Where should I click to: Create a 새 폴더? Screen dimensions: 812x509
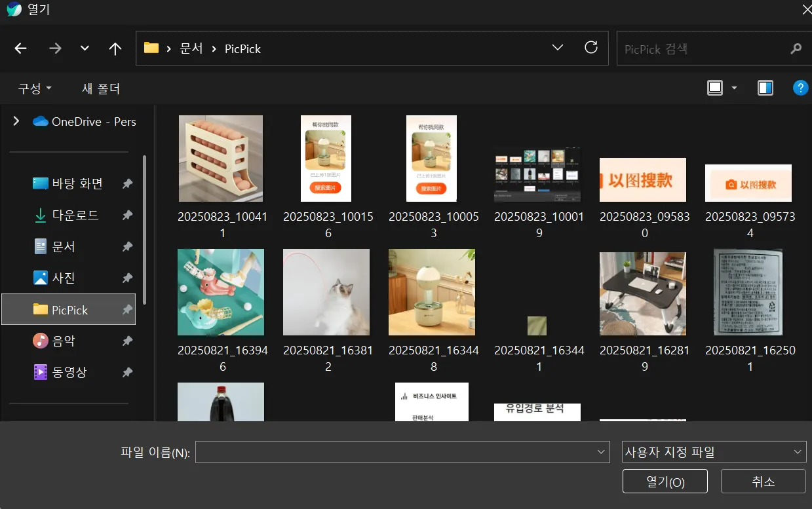tap(101, 88)
